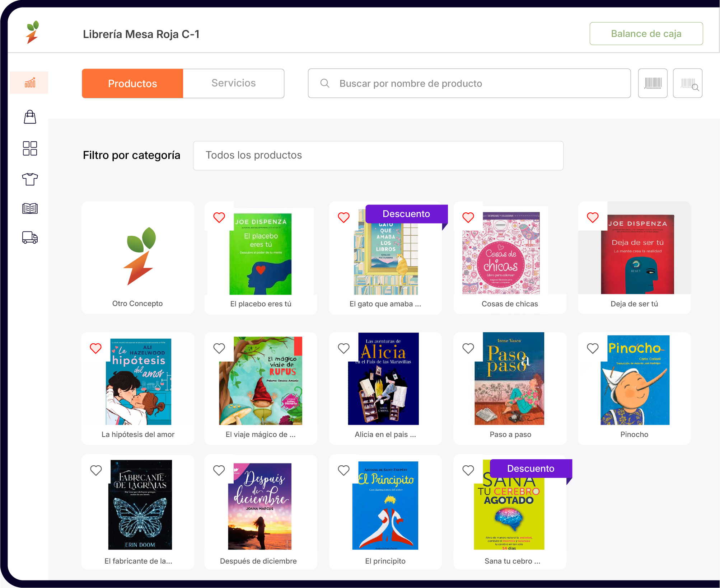
Task: Click the app logo in header
Action: (x=32, y=32)
